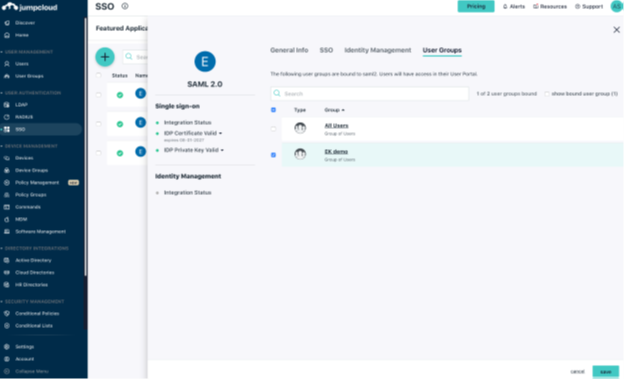Collapse the Directory Integrations sidebar section
Image resolution: width=624 pixels, height=380 pixels.
pos(35,248)
